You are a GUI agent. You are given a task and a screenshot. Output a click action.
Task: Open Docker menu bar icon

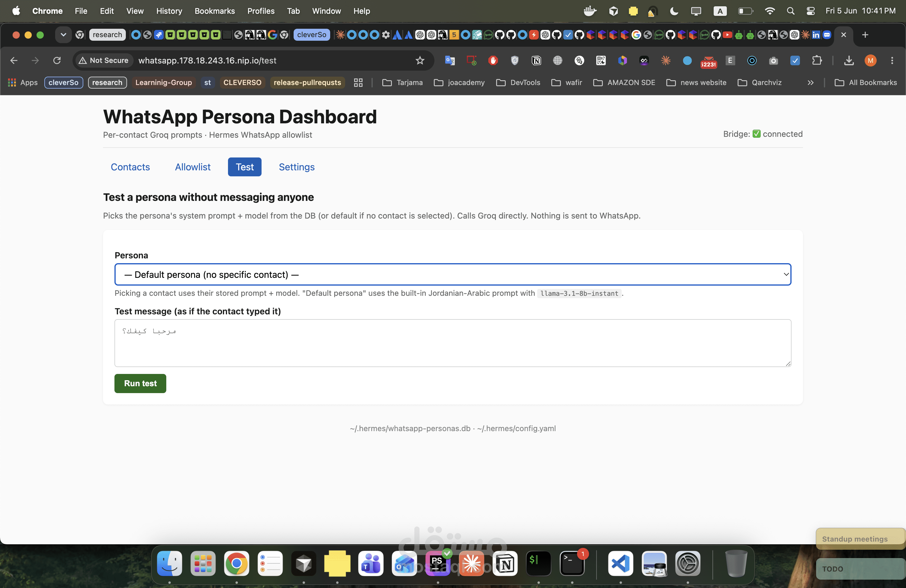point(590,11)
